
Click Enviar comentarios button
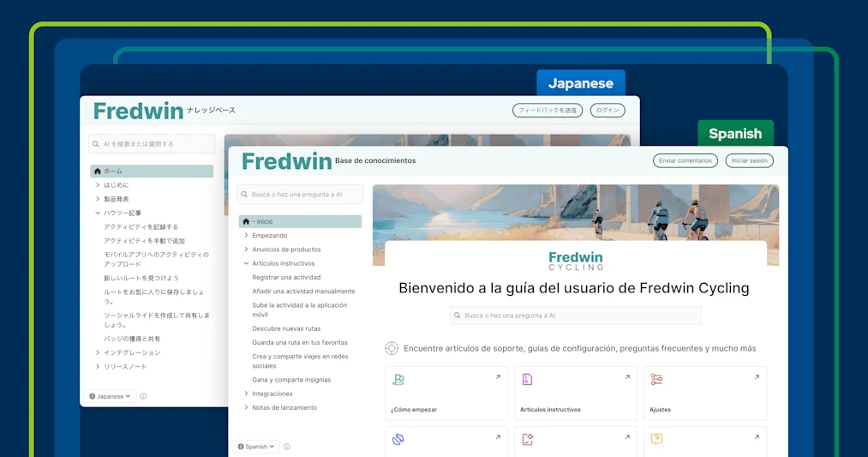(x=685, y=160)
